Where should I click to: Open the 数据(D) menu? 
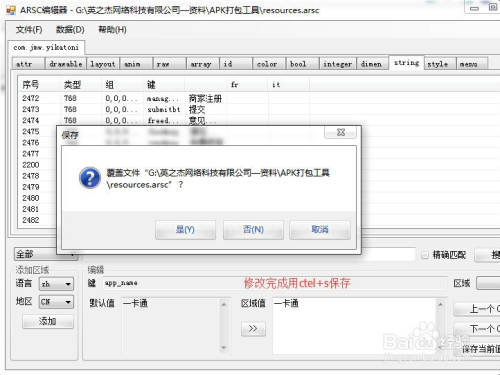point(70,30)
